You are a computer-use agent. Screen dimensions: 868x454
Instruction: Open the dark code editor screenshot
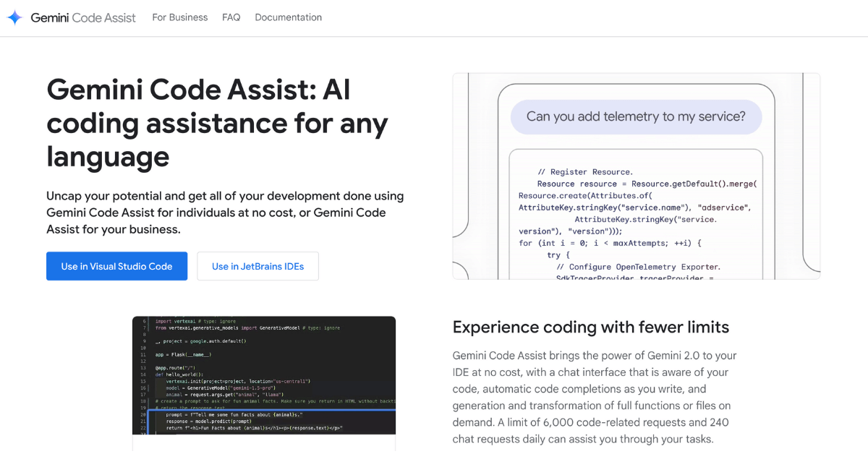tap(264, 375)
